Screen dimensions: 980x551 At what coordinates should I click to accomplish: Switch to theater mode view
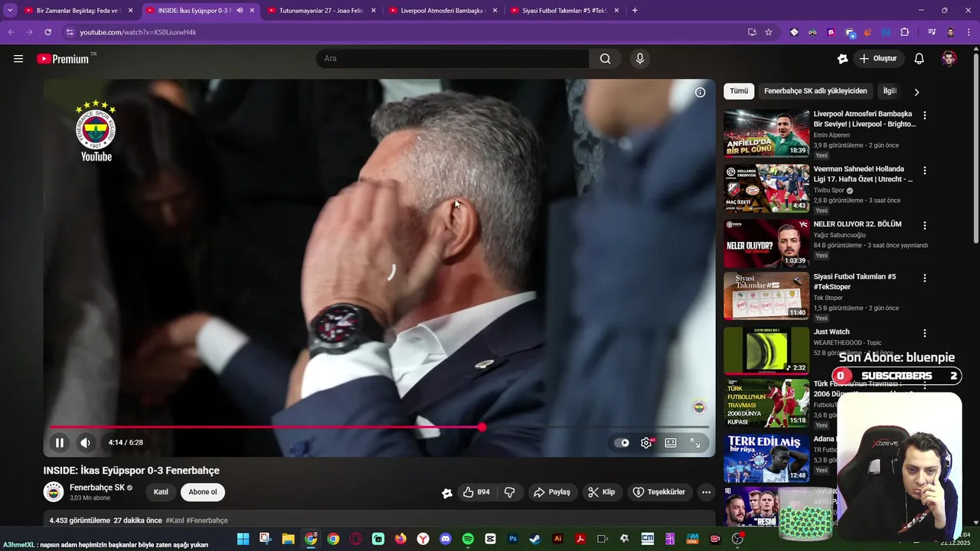tap(671, 442)
